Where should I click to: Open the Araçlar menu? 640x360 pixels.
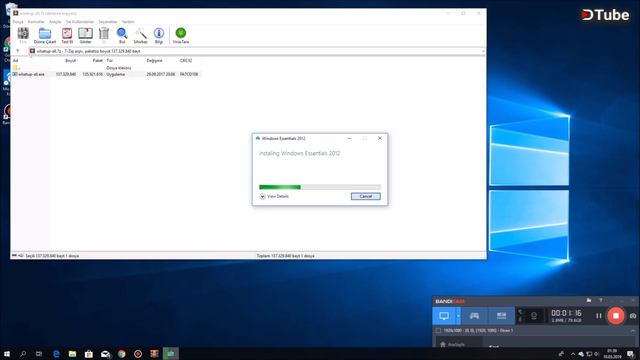[55, 22]
